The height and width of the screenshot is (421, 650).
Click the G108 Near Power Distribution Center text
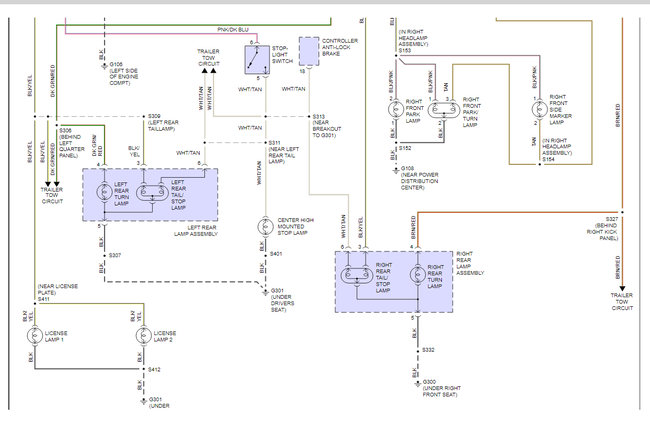click(x=419, y=178)
